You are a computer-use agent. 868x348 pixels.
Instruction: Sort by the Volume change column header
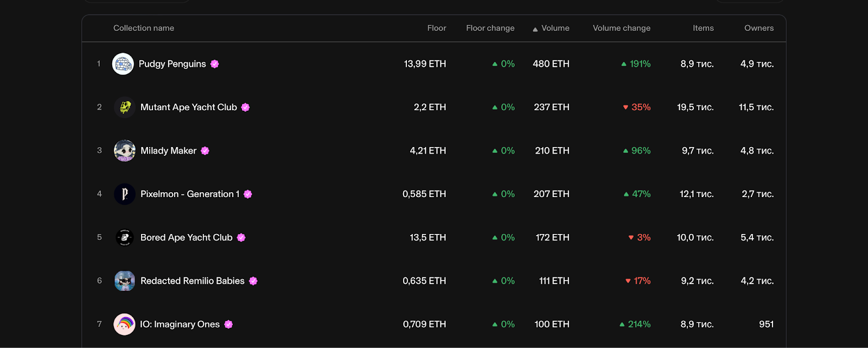622,28
